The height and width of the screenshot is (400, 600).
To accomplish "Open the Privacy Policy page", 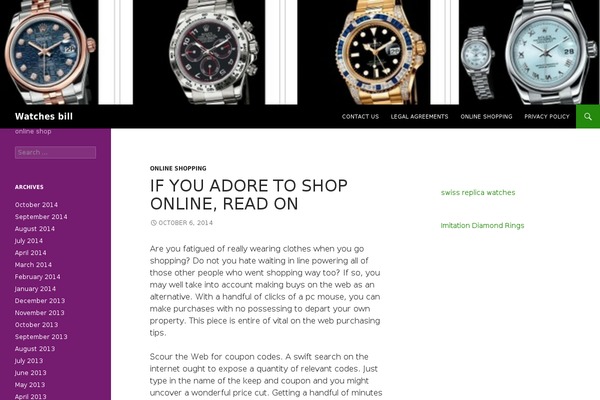I will click(x=547, y=116).
